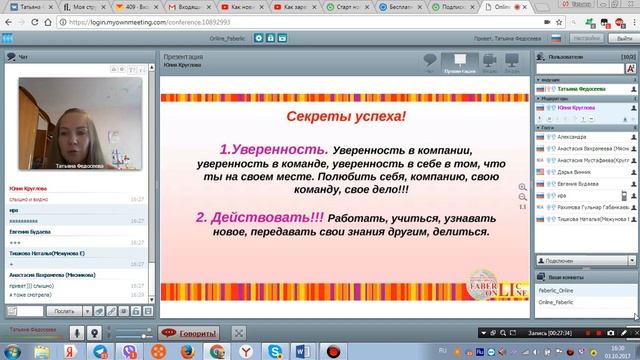Viewport: 640px width, 360px height.
Task: Select guest ира in users list
Action: [x=586, y=196]
